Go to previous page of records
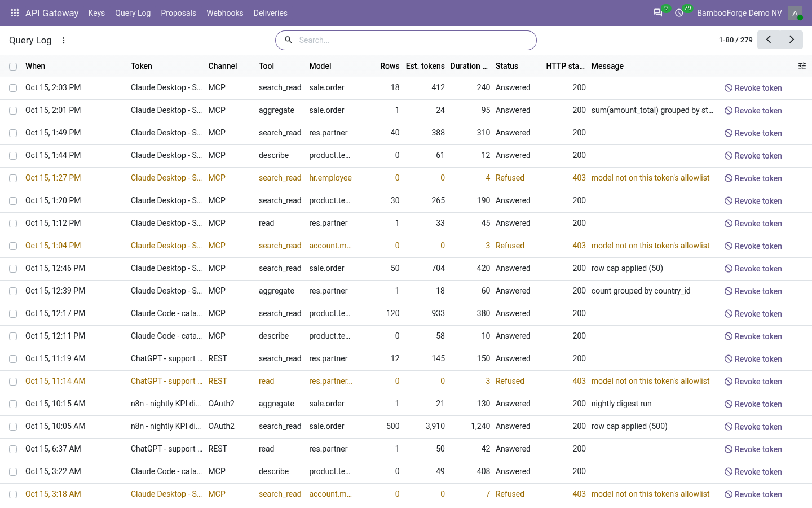The width and height of the screenshot is (812, 508). tap(769, 40)
